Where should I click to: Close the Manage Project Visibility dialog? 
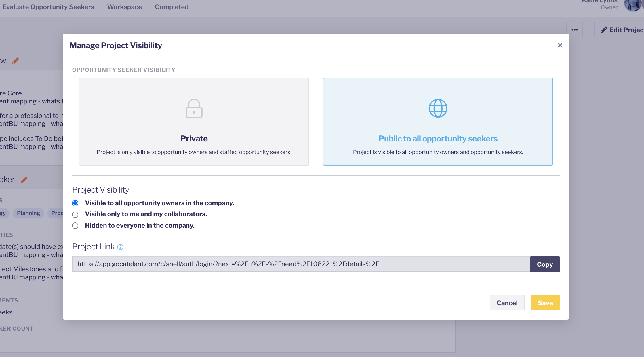[x=560, y=45]
